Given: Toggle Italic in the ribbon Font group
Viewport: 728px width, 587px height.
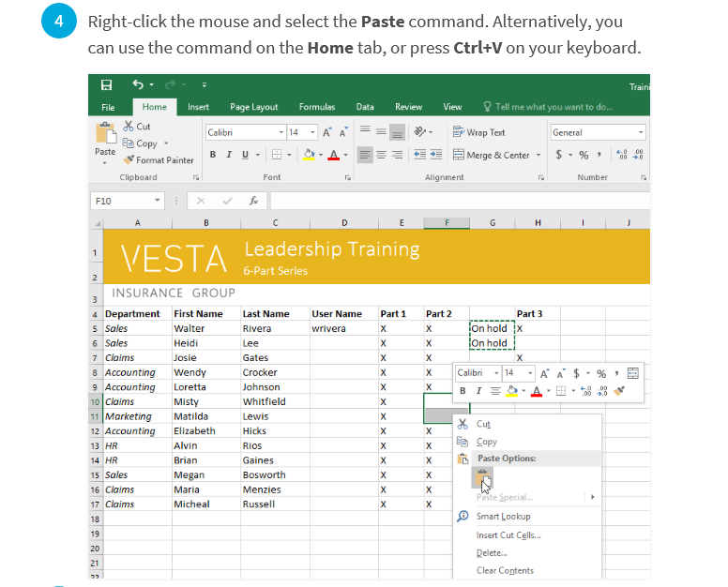Looking at the screenshot, I should coord(229,155).
